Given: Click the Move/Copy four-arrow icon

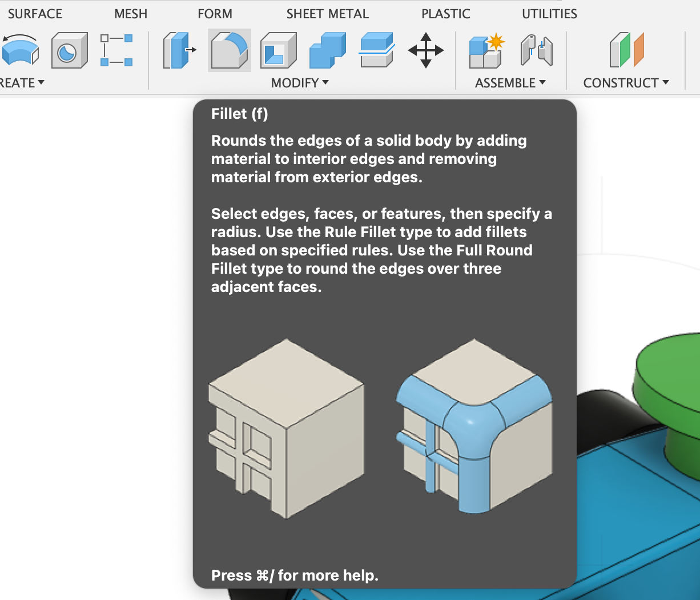Looking at the screenshot, I should [x=426, y=50].
